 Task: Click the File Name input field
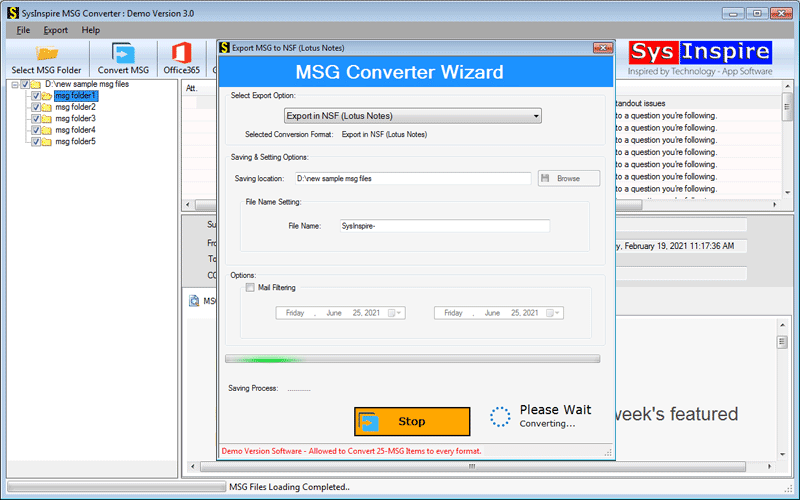tap(443, 226)
